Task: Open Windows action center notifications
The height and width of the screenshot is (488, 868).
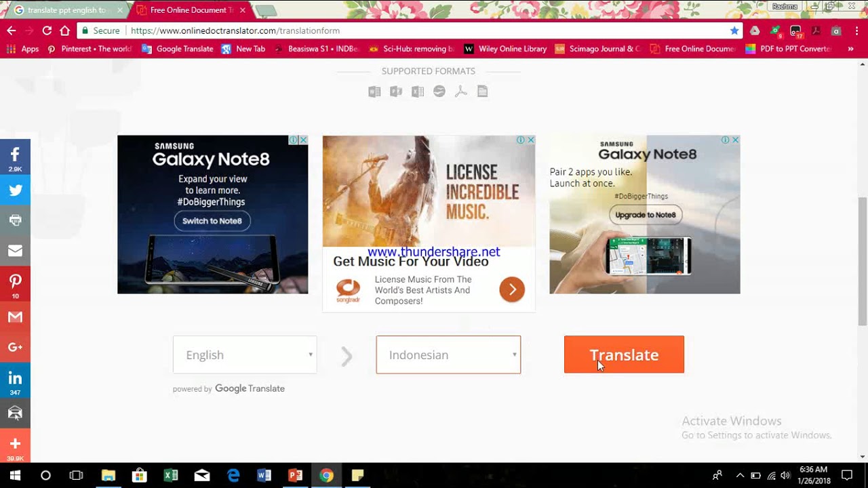Action: tap(847, 475)
